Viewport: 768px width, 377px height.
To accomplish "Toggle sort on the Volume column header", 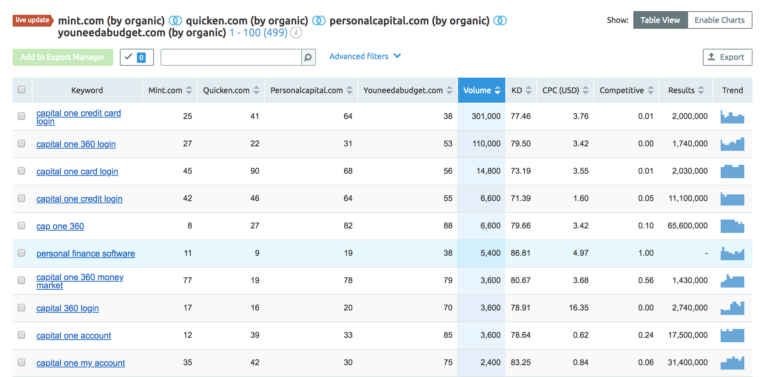I will click(x=481, y=90).
